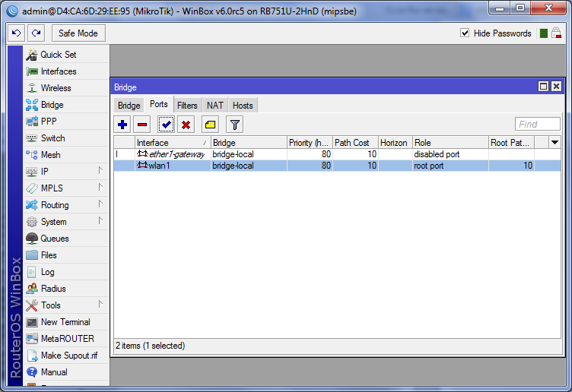
Task: Toggle the Hide Passwords checkbox
Action: pyautogui.click(x=465, y=33)
